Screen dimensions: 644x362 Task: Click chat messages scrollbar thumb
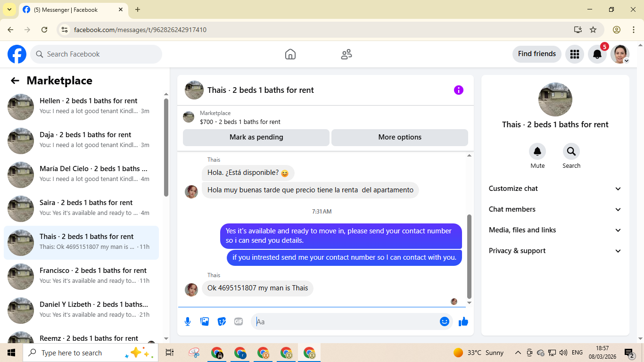click(x=469, y=257)
